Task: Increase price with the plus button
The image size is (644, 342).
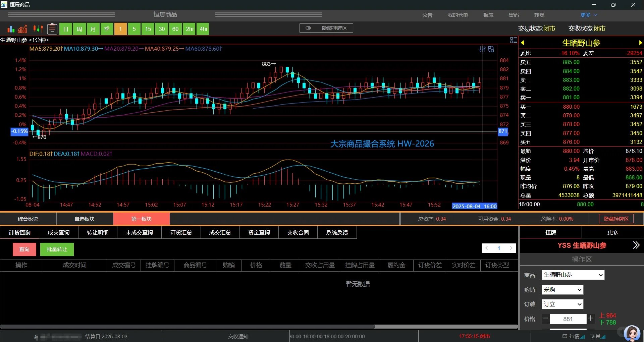Action: [x=591, y=318]
